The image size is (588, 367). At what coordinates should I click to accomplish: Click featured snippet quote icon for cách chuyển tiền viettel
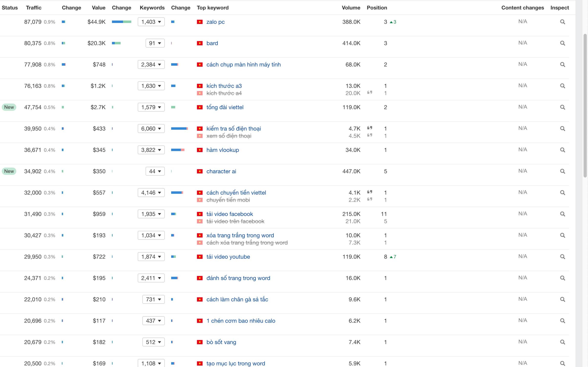coord(370,192)
